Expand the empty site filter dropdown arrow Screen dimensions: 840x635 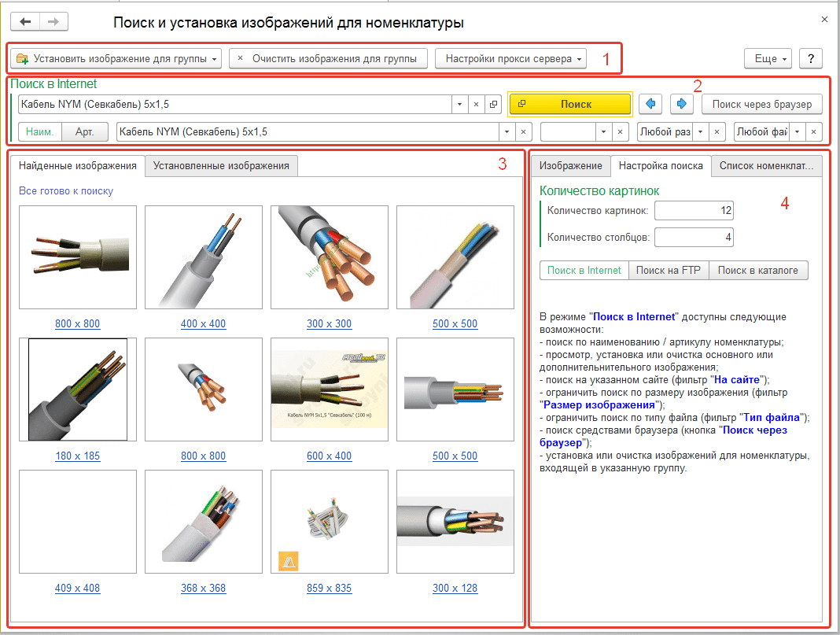[x=604, y=132]
